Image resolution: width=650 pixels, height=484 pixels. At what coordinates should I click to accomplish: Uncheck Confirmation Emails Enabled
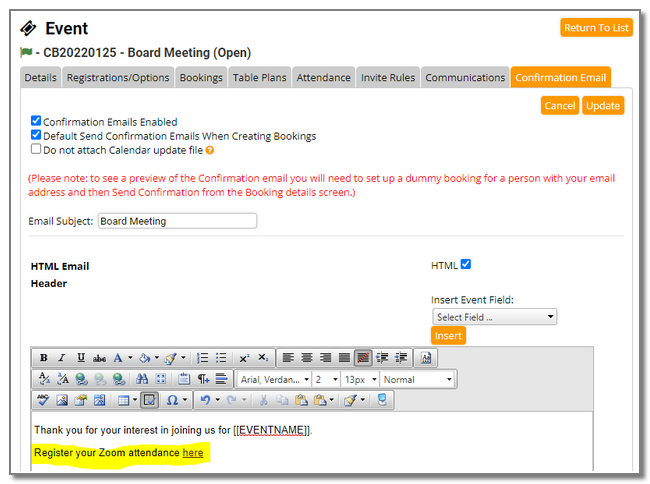tap(37, 121)
